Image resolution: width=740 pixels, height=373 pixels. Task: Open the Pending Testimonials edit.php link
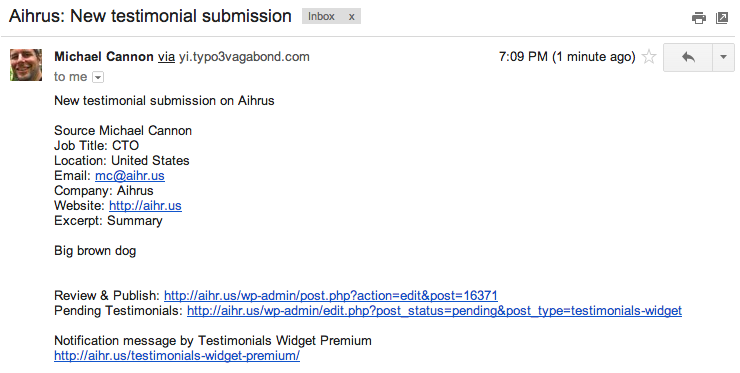[x=434, y=311]
